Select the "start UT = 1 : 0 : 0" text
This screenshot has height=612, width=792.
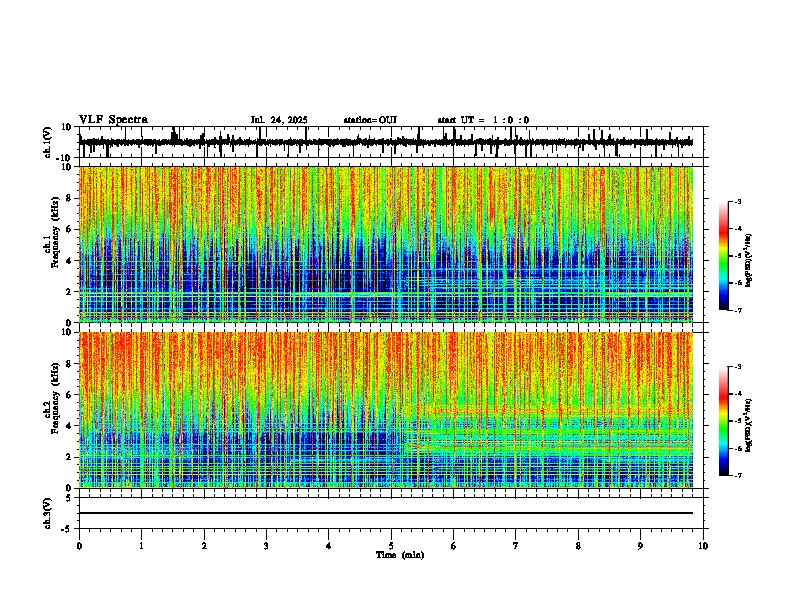tap(483, 120)
